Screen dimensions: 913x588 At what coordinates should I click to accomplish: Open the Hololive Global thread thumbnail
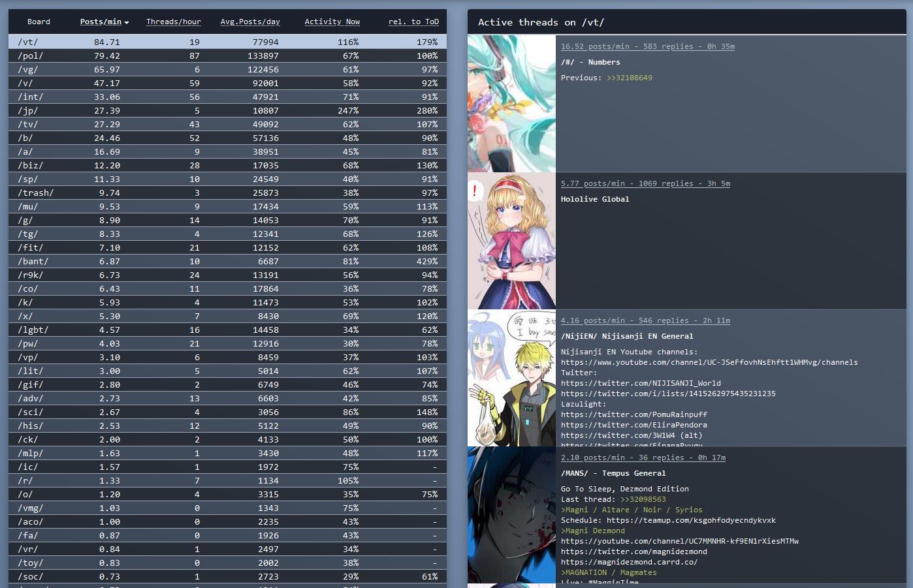(x=511, y=241)
